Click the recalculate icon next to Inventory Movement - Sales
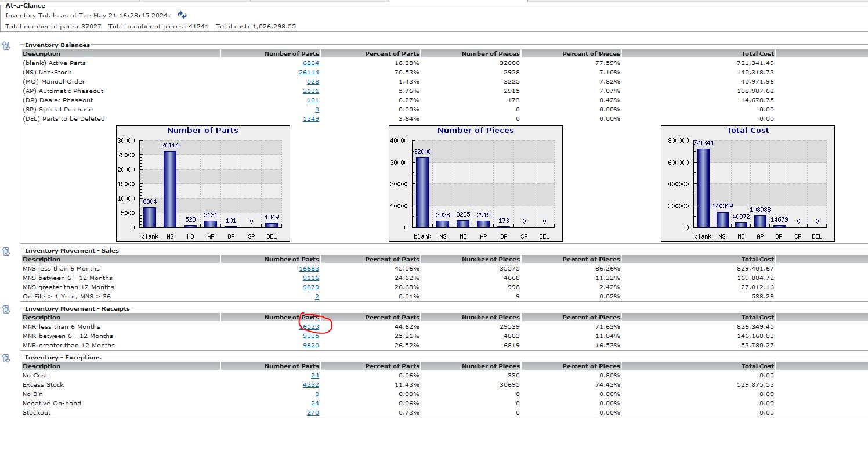Image resolution: width=868 pixels, height=475 pixels. pos(6,252)
